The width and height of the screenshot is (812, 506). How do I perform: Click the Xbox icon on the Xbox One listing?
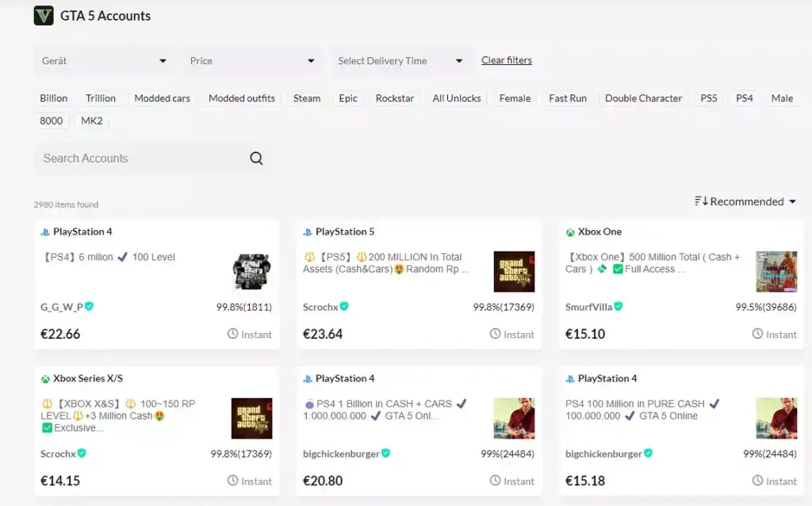[570, 232]
